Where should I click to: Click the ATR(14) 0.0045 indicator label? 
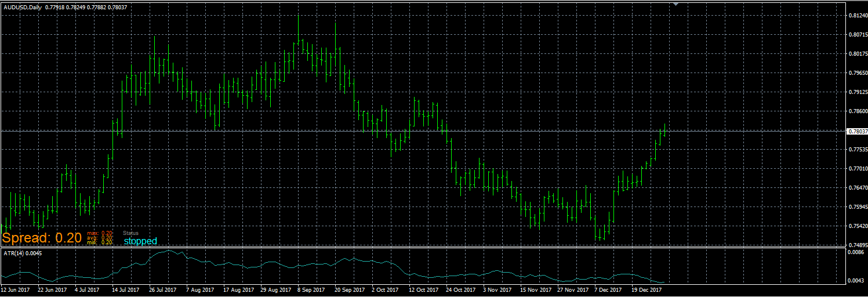tap(21, 253)
